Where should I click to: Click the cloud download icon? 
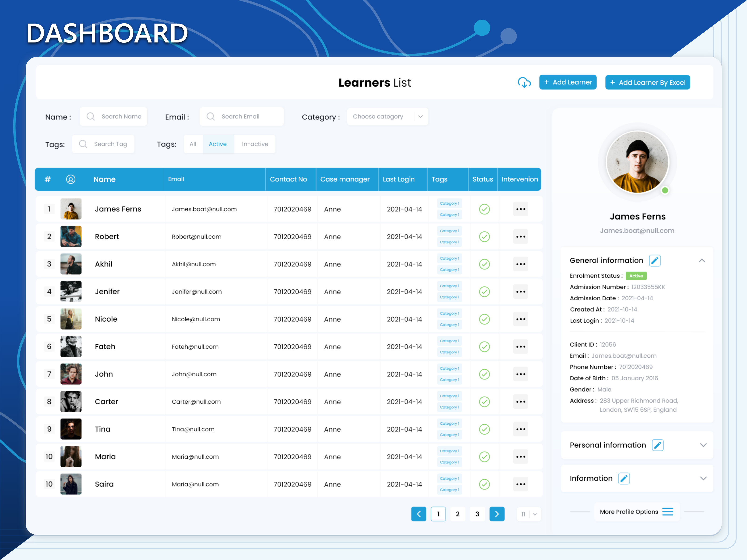524,82
